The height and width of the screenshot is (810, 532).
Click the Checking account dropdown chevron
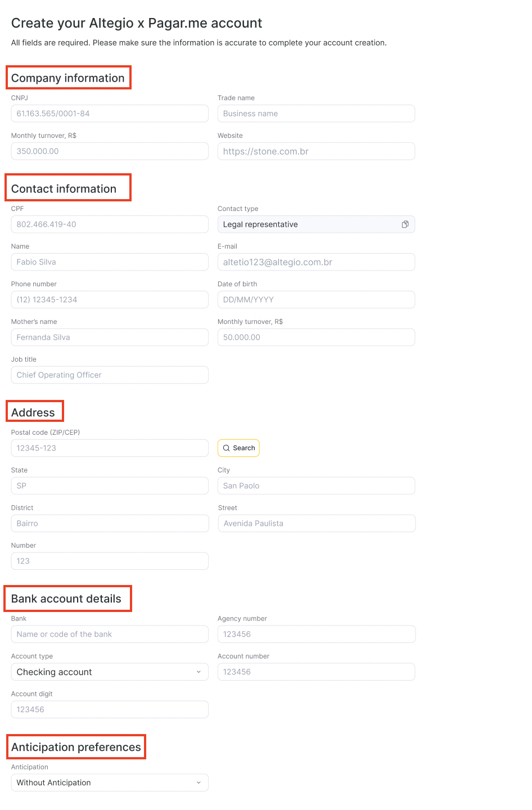(x=199, y=672)
